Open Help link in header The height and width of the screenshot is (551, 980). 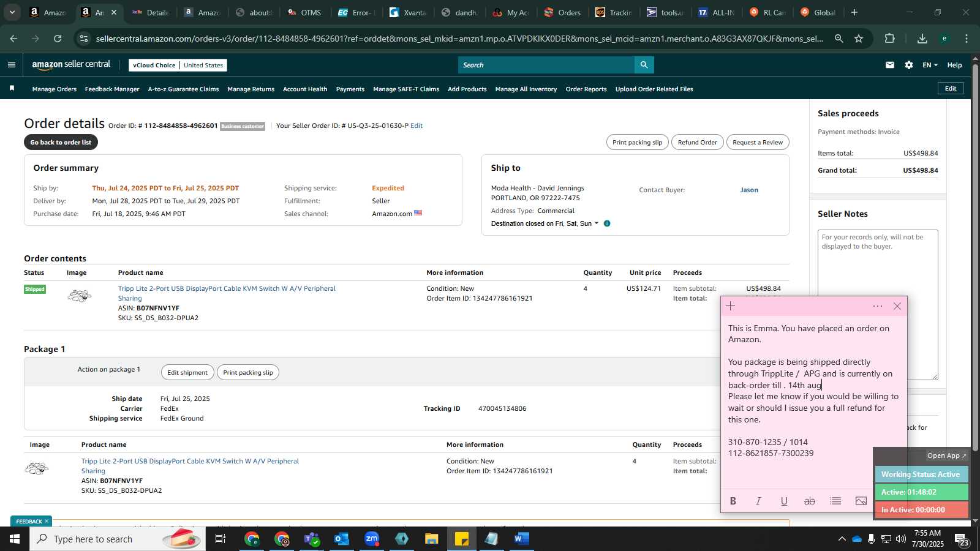[x=954, y=65]
